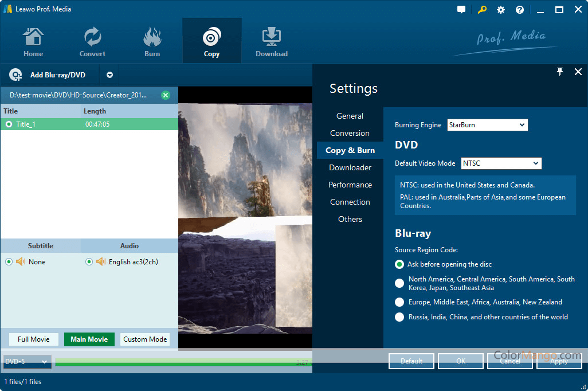
Task: Select 'Ask before opening the disc' option
Action: point(399,264)
